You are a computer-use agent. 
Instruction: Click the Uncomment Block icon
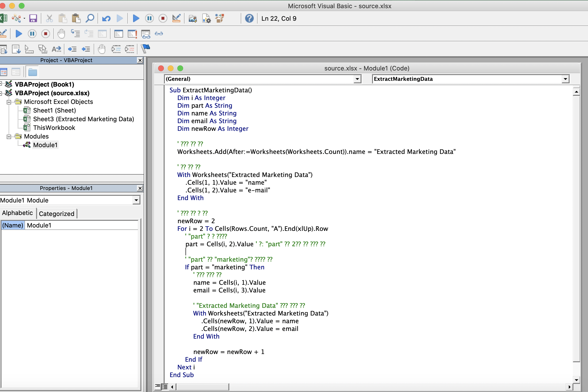click(129, 49)
